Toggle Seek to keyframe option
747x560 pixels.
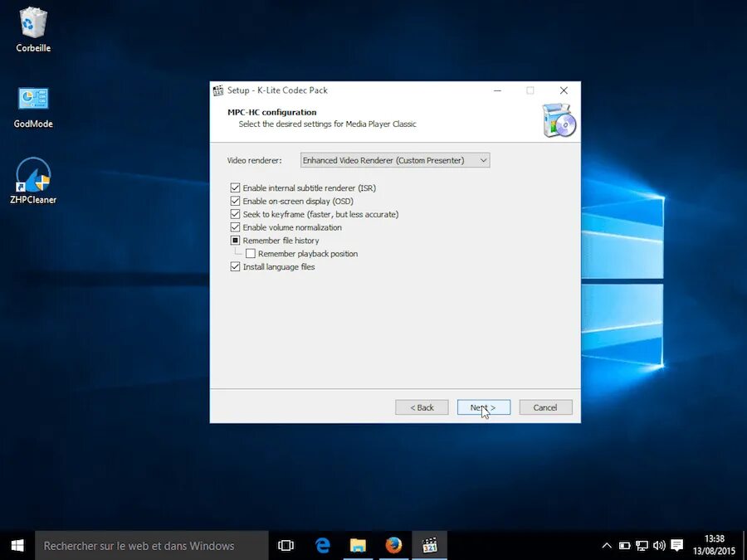click(235, 214)
